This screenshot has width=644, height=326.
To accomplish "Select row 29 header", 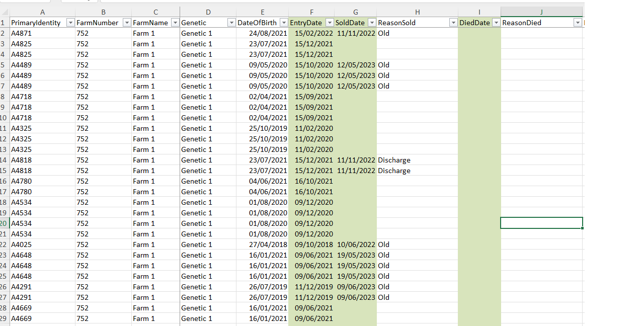I will (5, 318).
